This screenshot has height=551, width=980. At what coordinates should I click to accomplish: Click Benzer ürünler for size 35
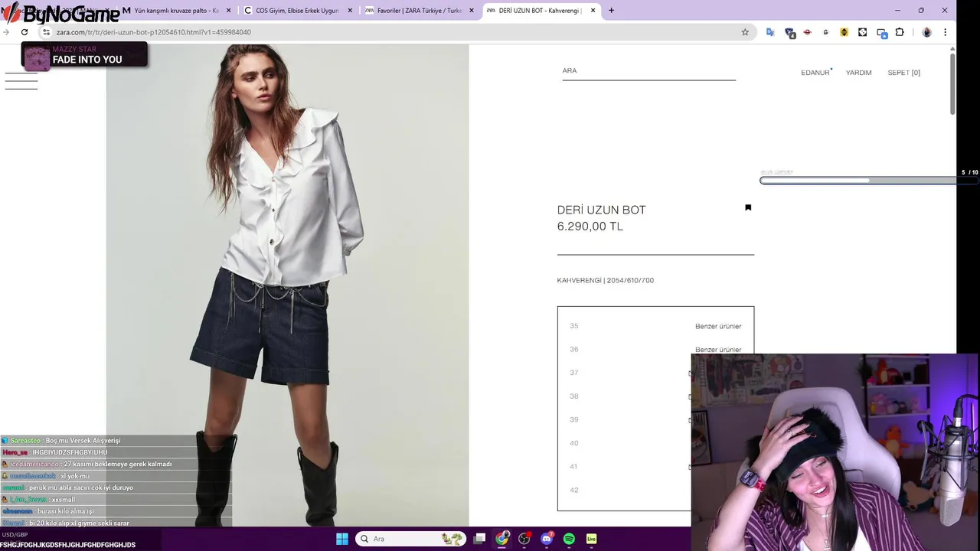click(718, 326)
